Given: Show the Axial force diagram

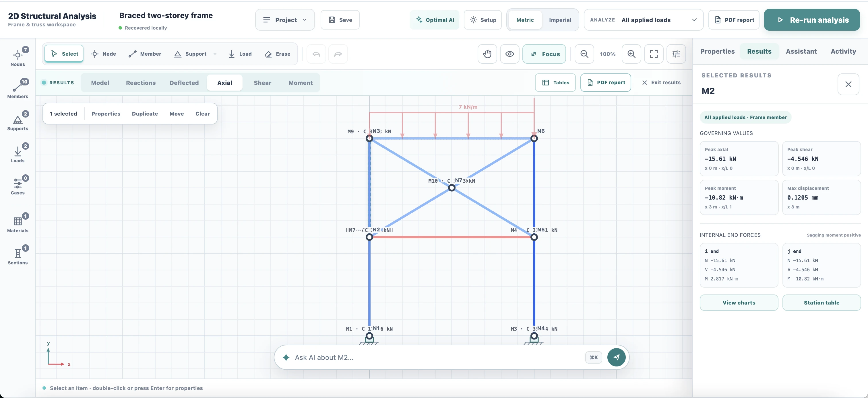Looking at the screenshot, I should point(225,83).
